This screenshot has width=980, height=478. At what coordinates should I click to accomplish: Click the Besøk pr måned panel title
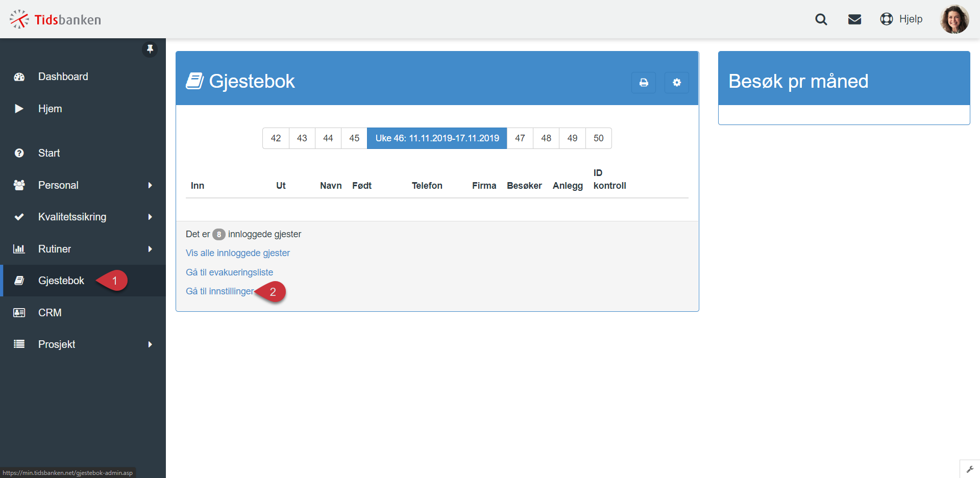tap(798, 81)
